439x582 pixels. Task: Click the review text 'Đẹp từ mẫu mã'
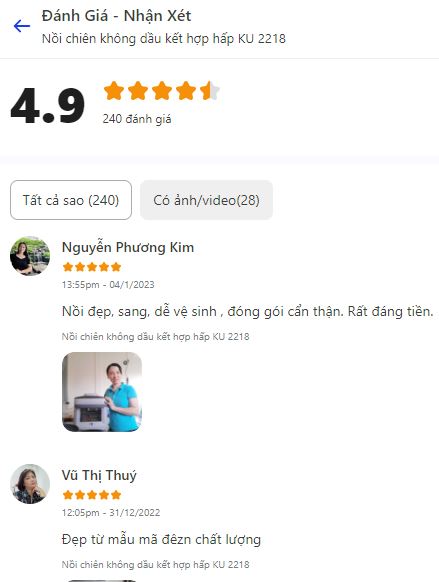109,539
